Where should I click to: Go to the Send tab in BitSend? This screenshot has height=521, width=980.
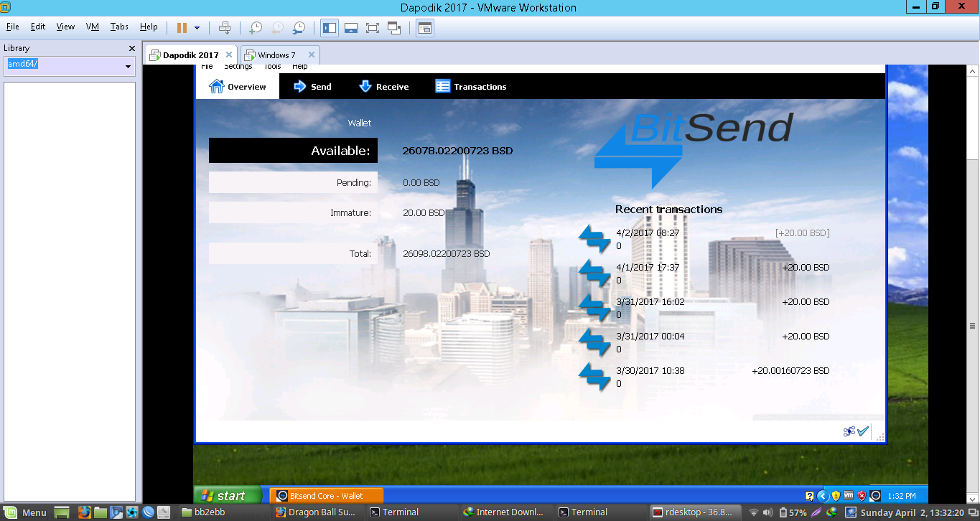pyautogui.click(x=312, y=87)
